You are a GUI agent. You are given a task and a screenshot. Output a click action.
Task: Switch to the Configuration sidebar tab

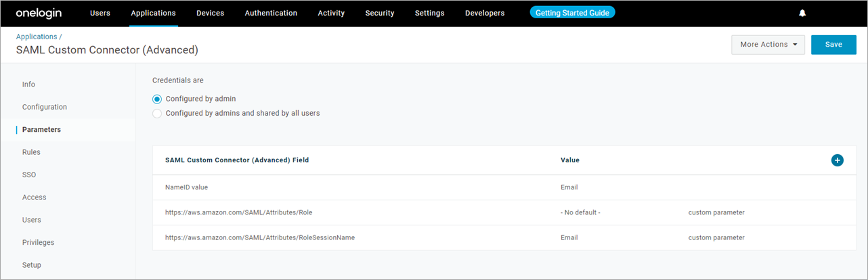tap(45, 107)
